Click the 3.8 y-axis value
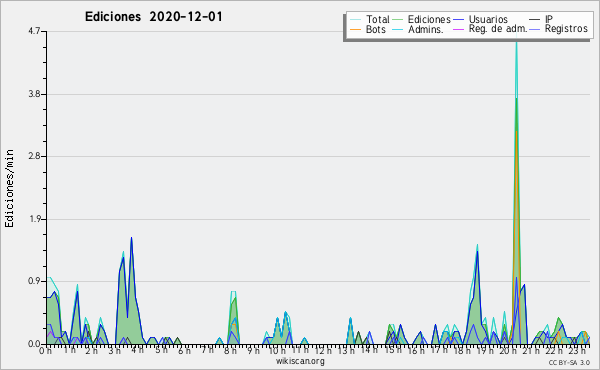This screenshot has height=370, width=600. pos(34,94)
